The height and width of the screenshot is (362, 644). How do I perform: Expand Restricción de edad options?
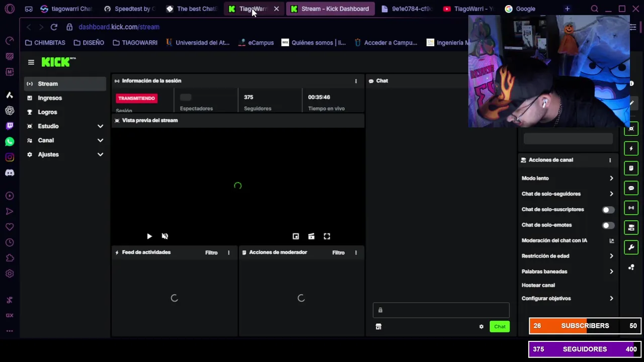pos(611,256)
